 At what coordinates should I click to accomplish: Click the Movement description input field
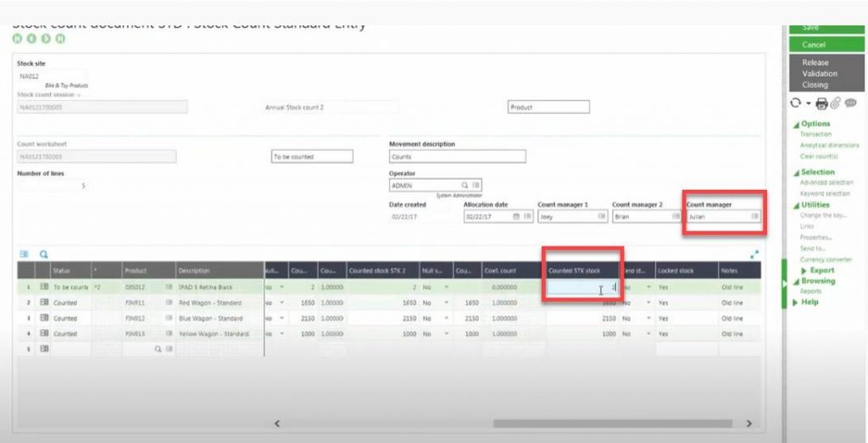[x=457, y=157]
